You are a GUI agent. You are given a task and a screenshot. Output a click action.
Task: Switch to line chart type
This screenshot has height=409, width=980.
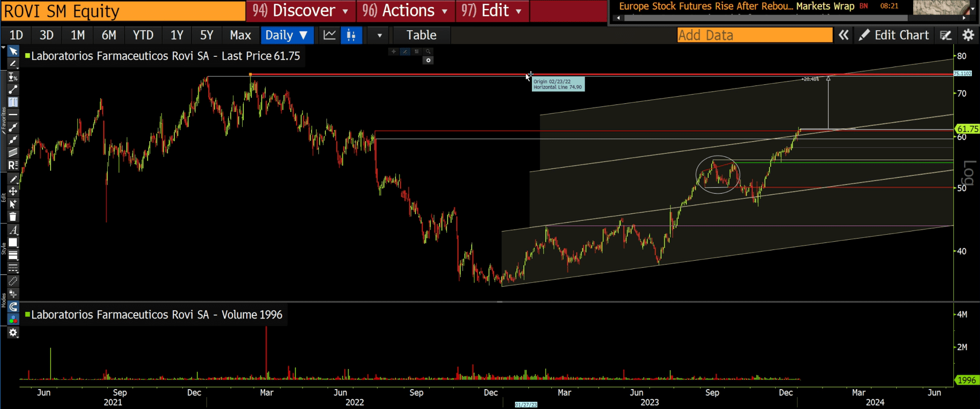click(330, 35)
